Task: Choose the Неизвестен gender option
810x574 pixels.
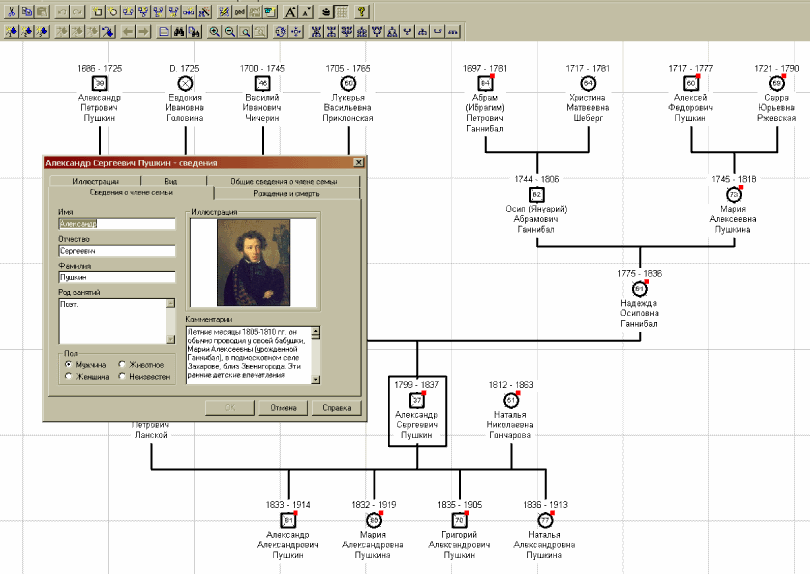Action: [x=122, y=377]
